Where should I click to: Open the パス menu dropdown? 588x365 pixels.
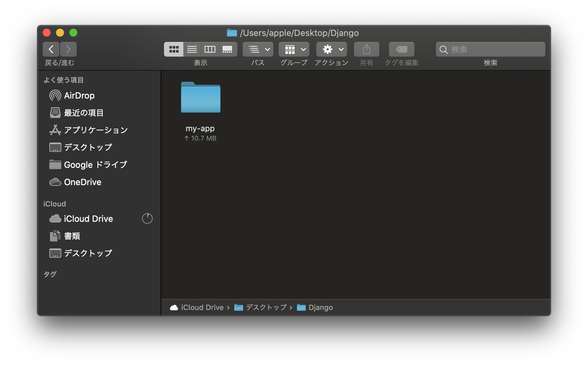pos(257,49)
